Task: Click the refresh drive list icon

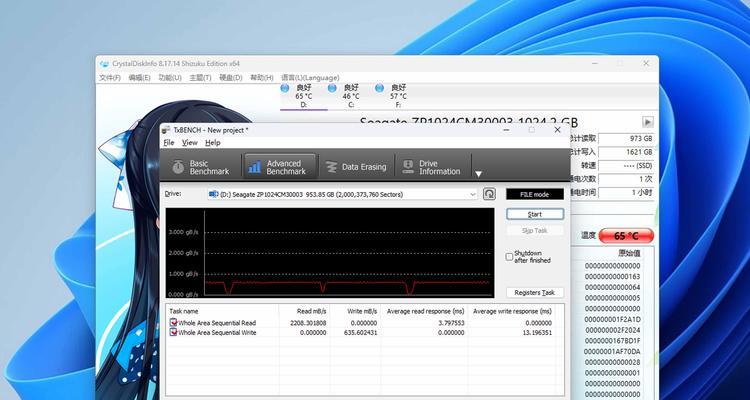Action: pos(489,194)
